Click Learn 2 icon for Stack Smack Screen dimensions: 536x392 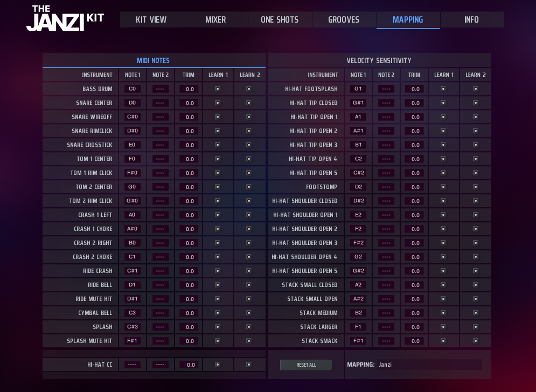[475, 341]
